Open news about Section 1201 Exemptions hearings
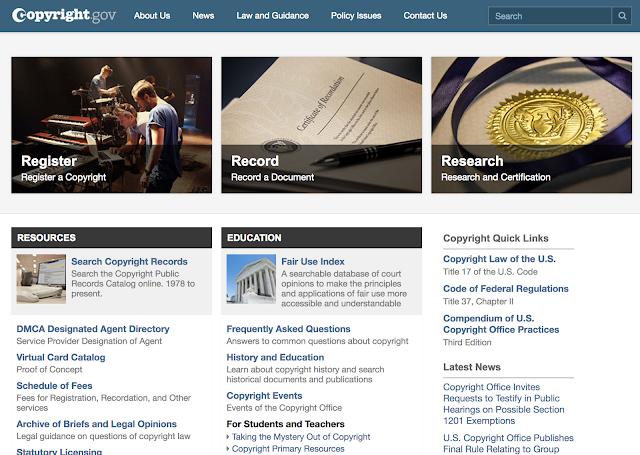The image size is (640, 455). point(504,404)
